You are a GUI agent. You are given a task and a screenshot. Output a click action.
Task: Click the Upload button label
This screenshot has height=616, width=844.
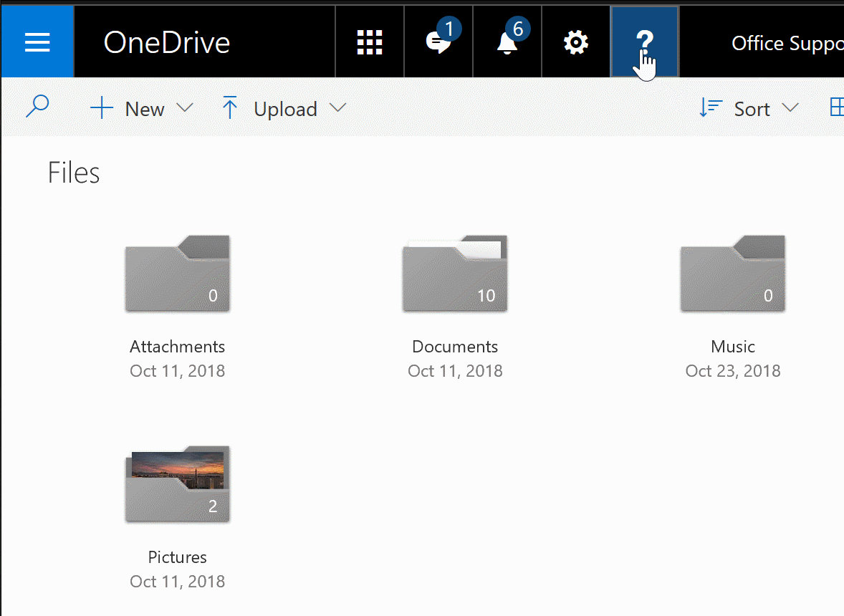point(285,109)
